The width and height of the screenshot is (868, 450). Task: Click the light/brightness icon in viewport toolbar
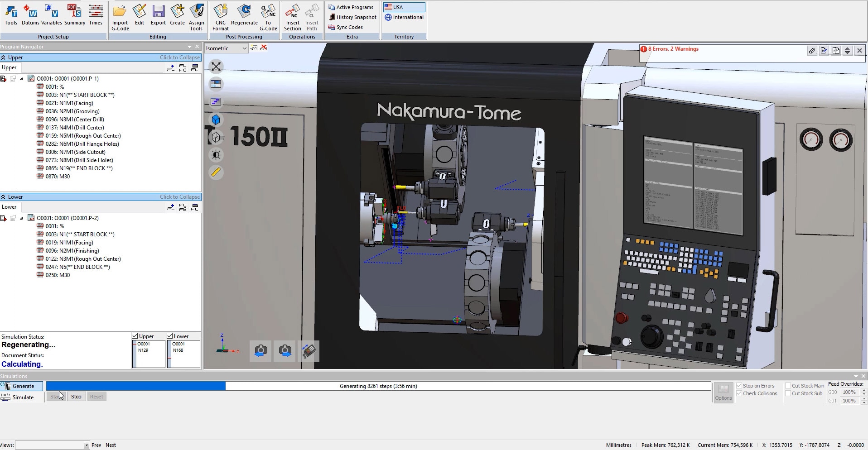click(x=216, y=155)
